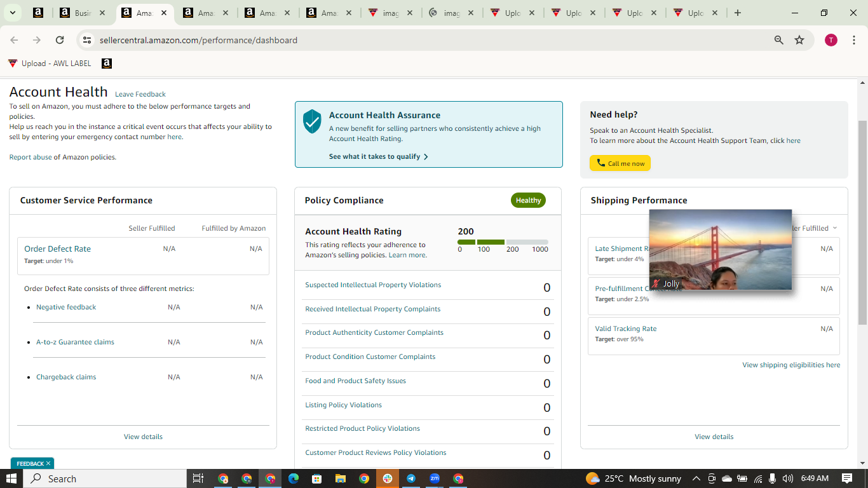Image resolution: width=868 pixels, height=488 pixels.
Task: Open Food and Product Safety Issues
Action: pyautogui.click(x=356, y=381)
